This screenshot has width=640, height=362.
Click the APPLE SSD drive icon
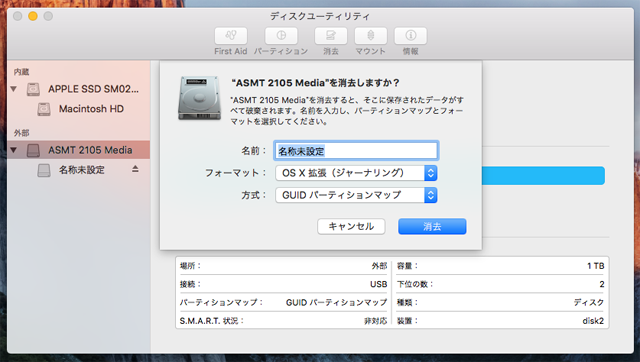tap(33, 89)
